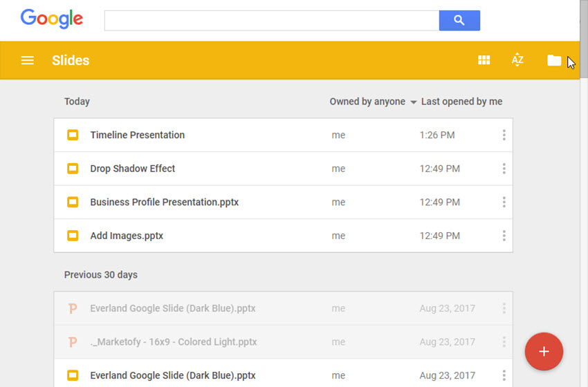
Task: Open the hamburger main menu
Action: (x=28, y=61)
